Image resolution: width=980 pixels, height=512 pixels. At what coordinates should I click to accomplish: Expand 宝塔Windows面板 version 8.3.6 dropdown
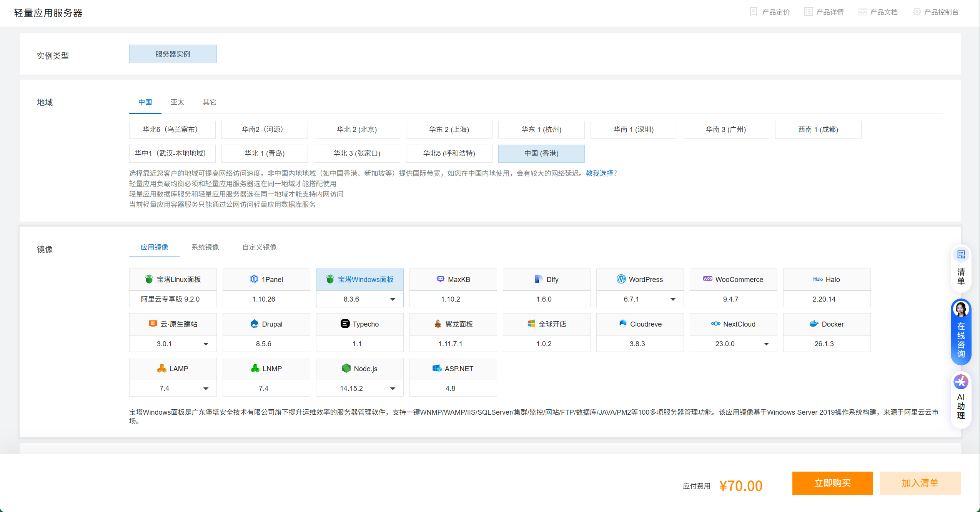pyautogui.click(x=393, y=299)
